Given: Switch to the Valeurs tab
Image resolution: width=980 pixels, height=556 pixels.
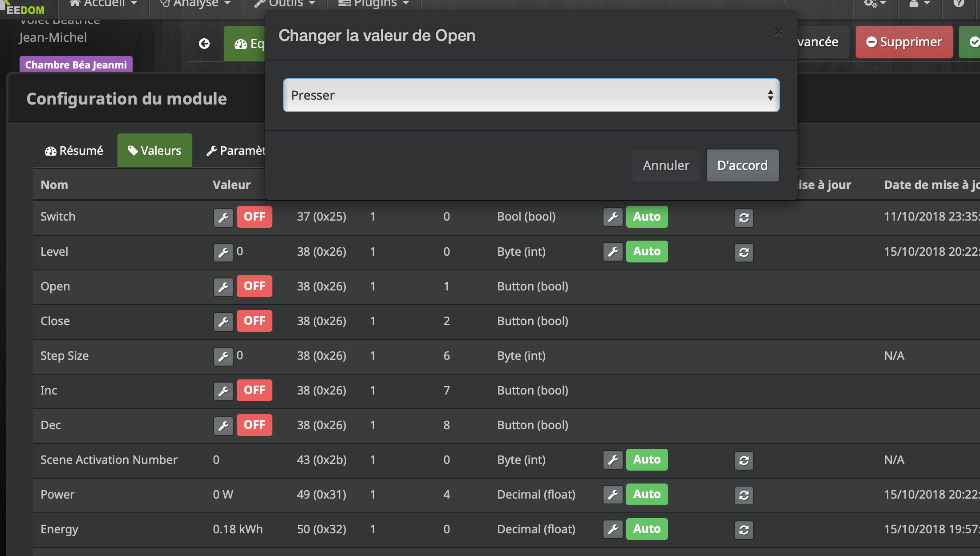Looking at the screenshot, I should (154, 151).
